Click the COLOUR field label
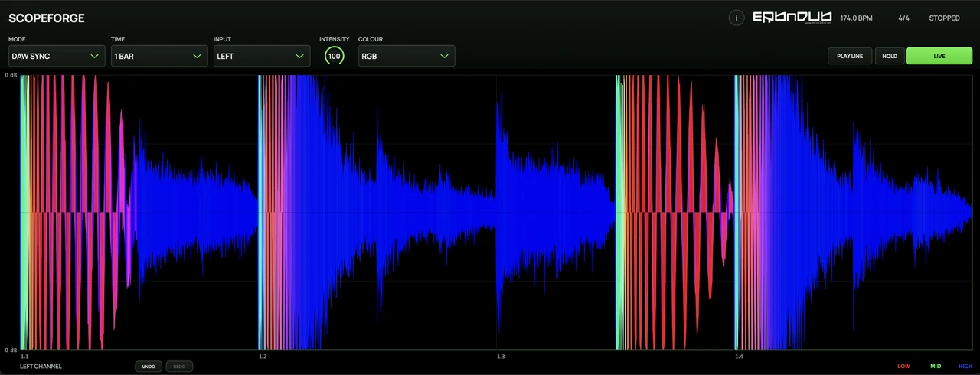The image size is (980, 375). click(x=371, y=39)
